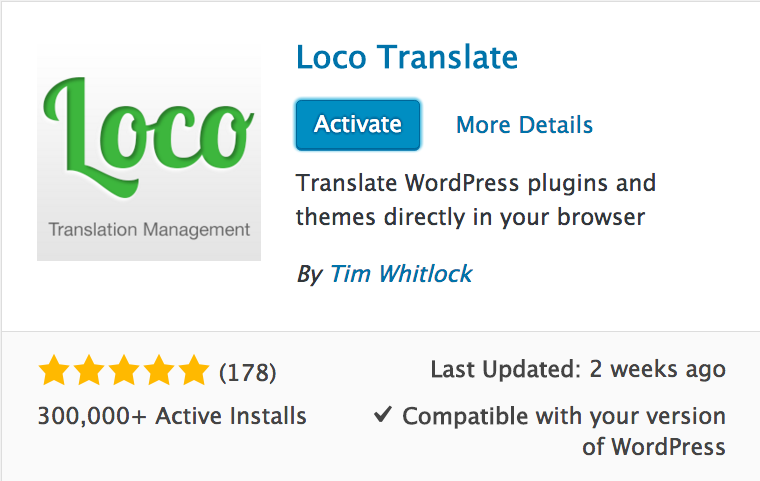Select the fifth rating star
Image resolution: width=760 pixels, height=481 pixels.
tap(194, 372)
